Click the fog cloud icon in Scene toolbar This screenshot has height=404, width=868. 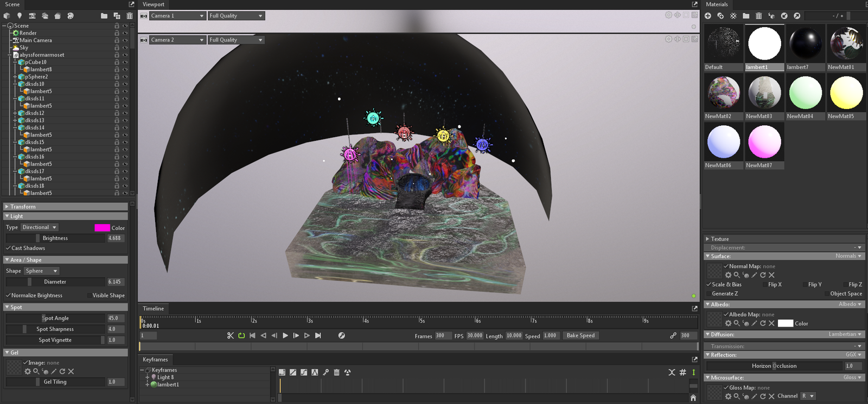click(x=45, y=16)
